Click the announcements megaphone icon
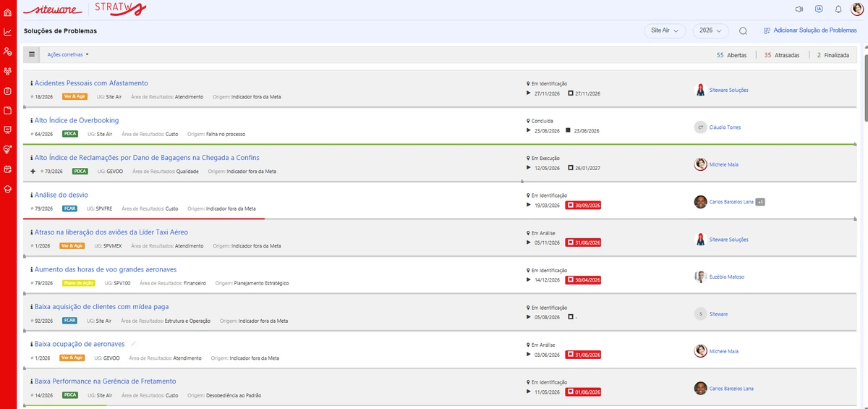Screen dimensions: 868x409 [799, 9]
